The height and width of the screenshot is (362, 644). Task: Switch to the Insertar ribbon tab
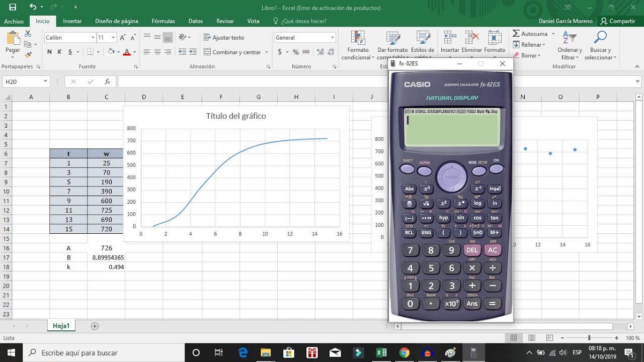[72, 21]
